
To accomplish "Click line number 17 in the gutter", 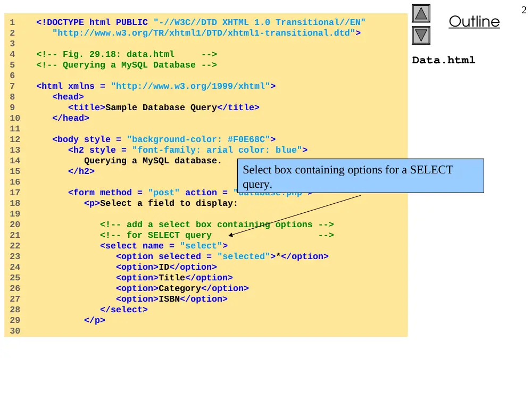I will point(15,193).
